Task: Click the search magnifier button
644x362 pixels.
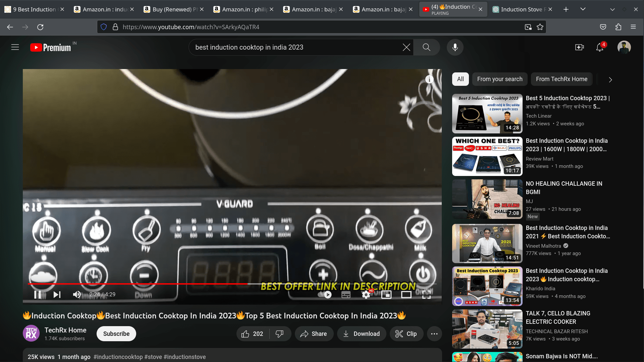Action: click(x=426, y=47)
